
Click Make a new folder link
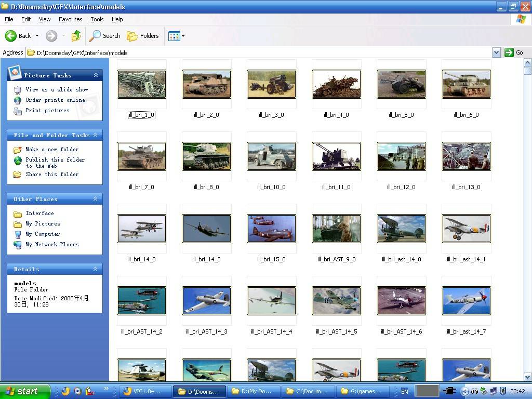point(52,149)
